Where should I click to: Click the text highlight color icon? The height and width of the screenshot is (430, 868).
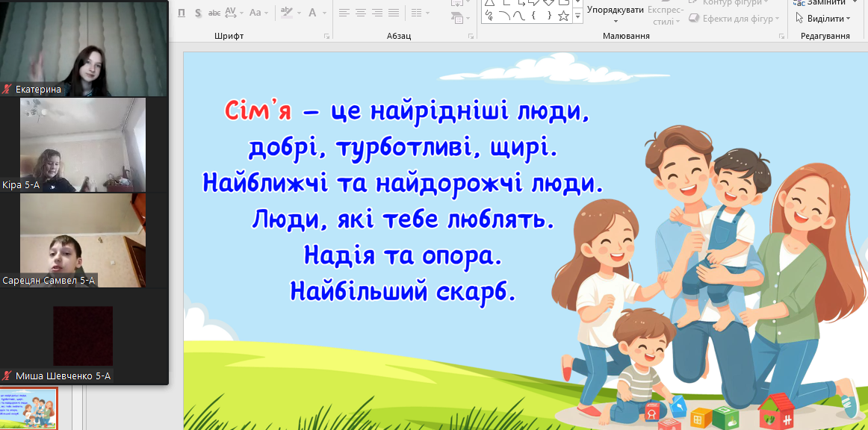(288, 13)
